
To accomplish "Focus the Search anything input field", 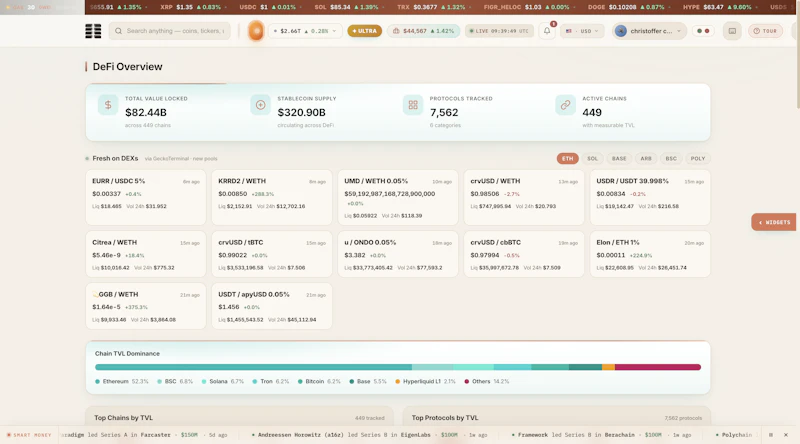I will 169,31.
